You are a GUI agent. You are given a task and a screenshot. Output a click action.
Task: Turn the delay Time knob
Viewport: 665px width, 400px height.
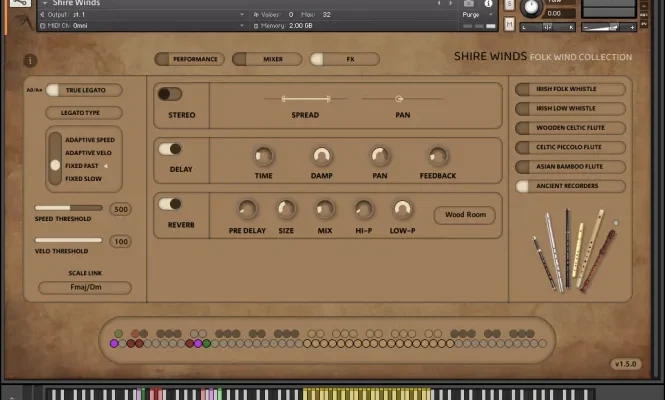pyautogui.click(x=263, y=156)
